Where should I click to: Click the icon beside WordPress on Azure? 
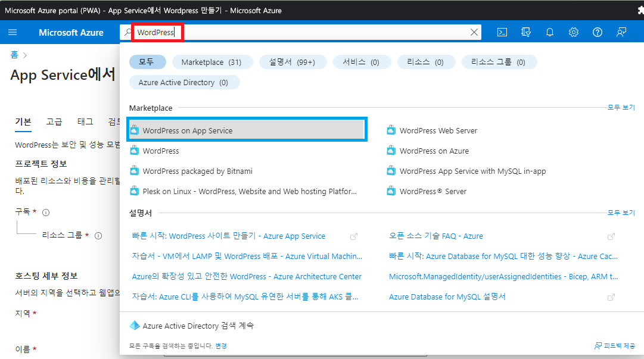tap(391, 151)
